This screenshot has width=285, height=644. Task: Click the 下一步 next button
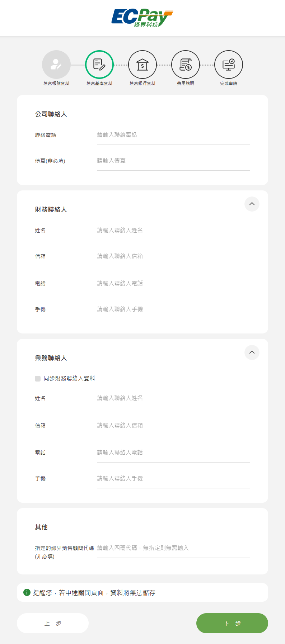pos(232,623)
